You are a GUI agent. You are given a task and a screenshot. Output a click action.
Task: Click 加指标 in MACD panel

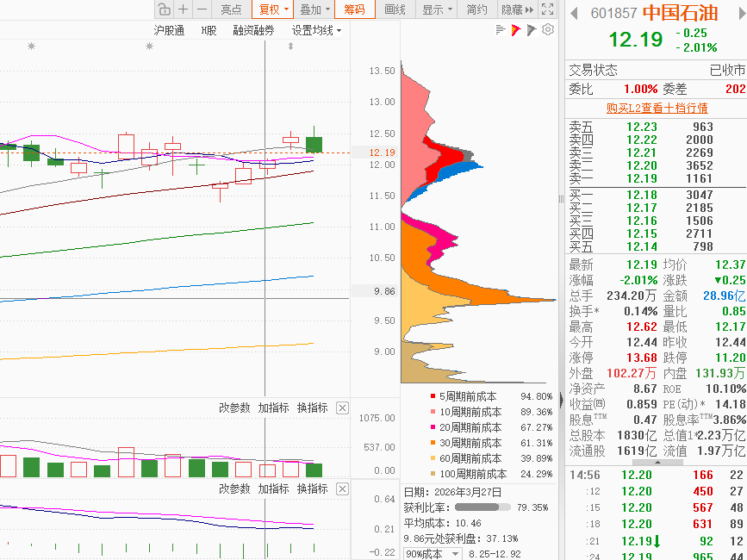tap(273, 489)
